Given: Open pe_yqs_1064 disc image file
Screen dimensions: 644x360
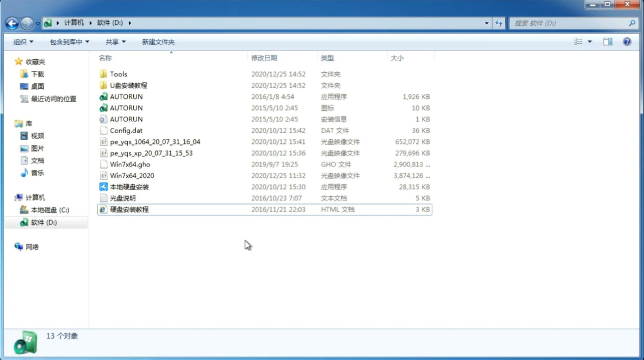Looking at the screenshot, I should click(155, 142).
